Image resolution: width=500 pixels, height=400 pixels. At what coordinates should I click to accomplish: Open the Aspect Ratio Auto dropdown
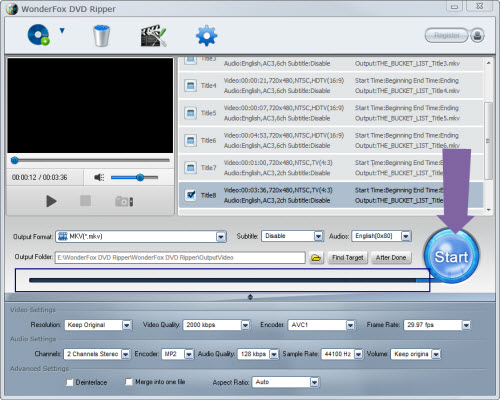tap(314, 382)
